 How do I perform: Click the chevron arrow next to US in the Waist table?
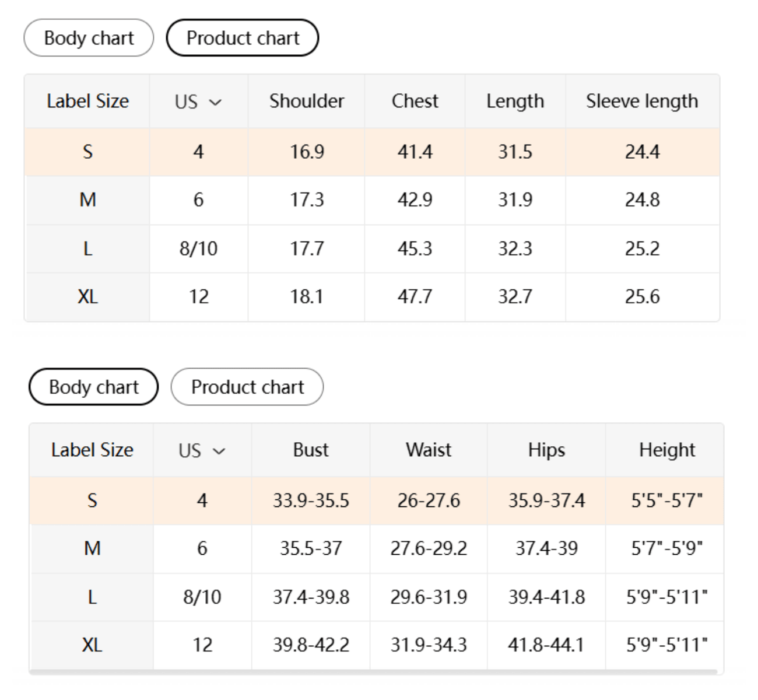coord(219,452)
